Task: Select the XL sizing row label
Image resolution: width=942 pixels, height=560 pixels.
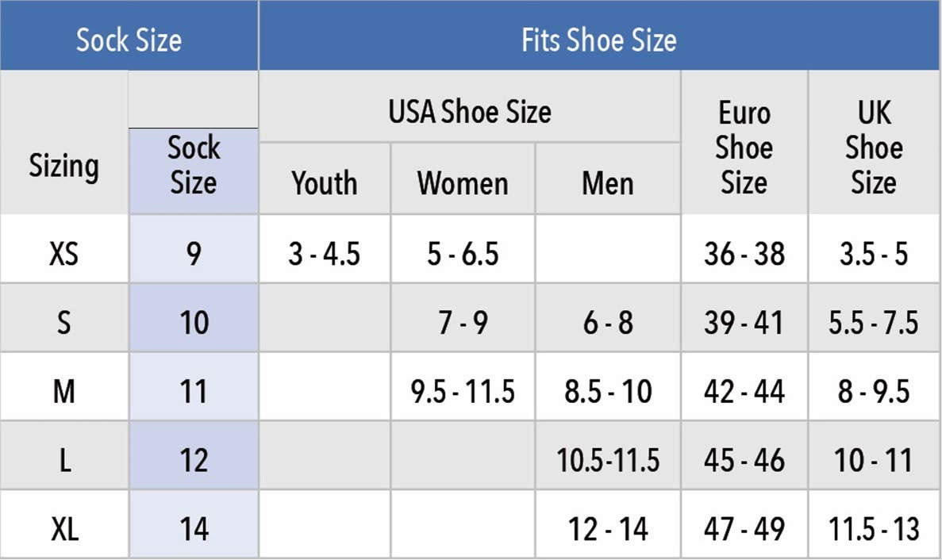Action: 64,528
